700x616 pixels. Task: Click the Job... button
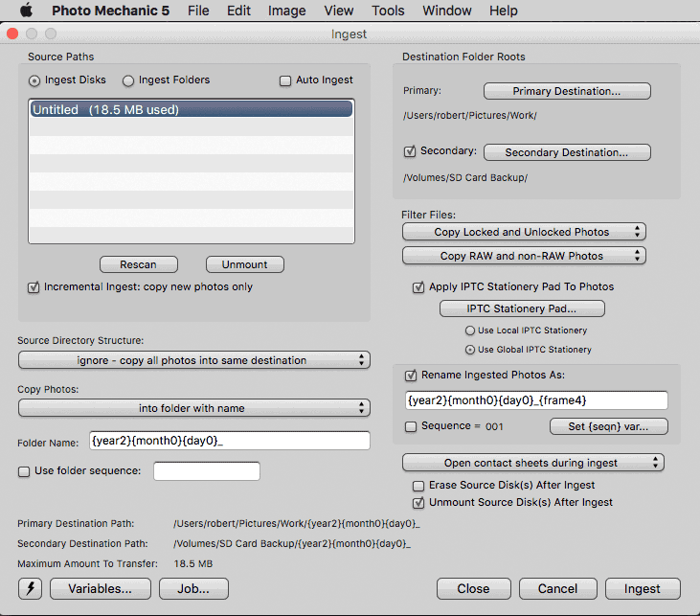point(193,589)
